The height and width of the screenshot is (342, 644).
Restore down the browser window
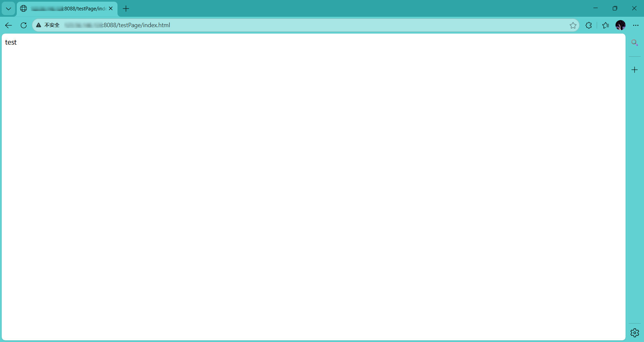coord(615,8)
